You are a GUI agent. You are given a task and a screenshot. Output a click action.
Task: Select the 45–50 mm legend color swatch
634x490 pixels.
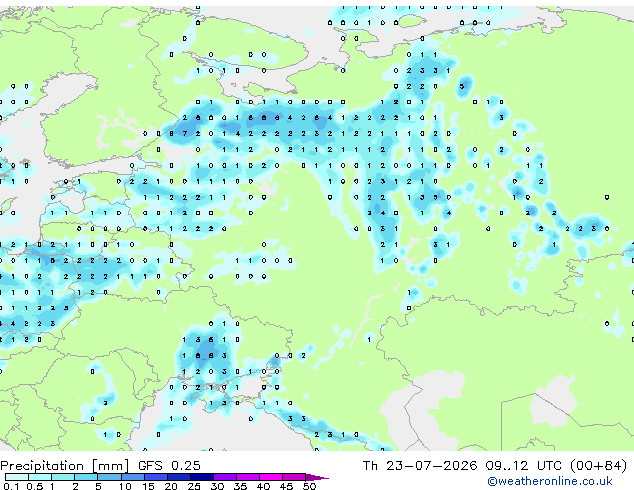pyautogui.click(x=294, y=477)
